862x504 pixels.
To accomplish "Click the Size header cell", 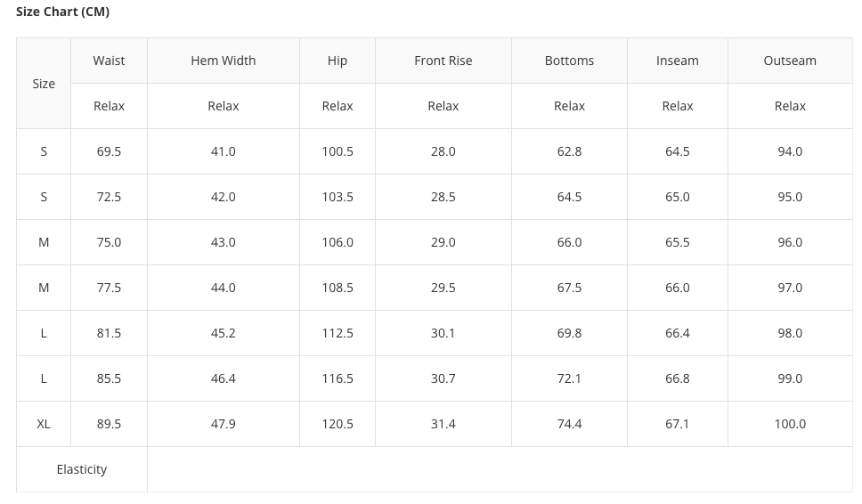I will pyautogui.click(x=44, y=84).
